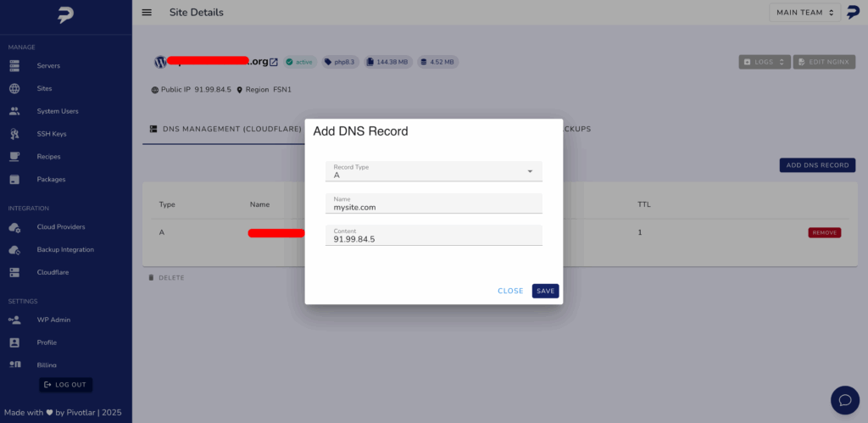Screen dimensions: 868x423
Task: Click Backup Integration cloud icon
Action: pyautogui.click(x=14, y=250)
